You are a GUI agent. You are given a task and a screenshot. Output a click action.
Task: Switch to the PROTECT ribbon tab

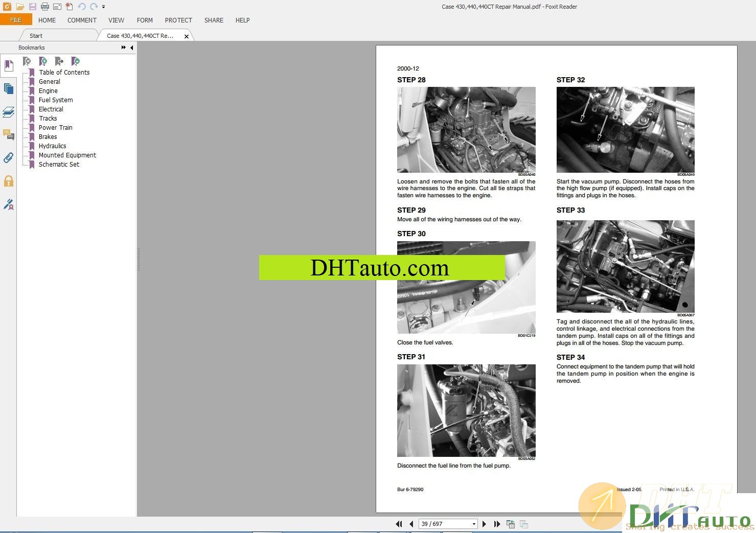[x=178, y=20]
